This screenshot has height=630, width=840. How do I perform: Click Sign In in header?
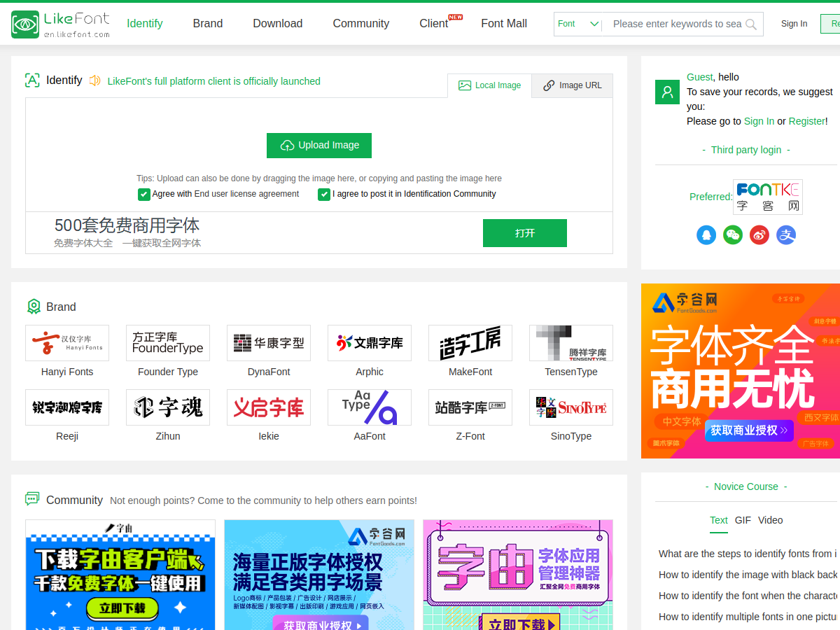click(x=794, y=24)
